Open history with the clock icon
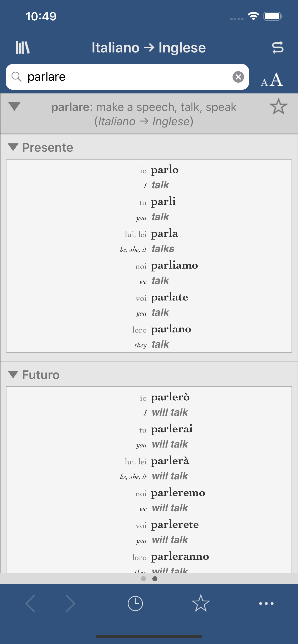 pos(135,604)
